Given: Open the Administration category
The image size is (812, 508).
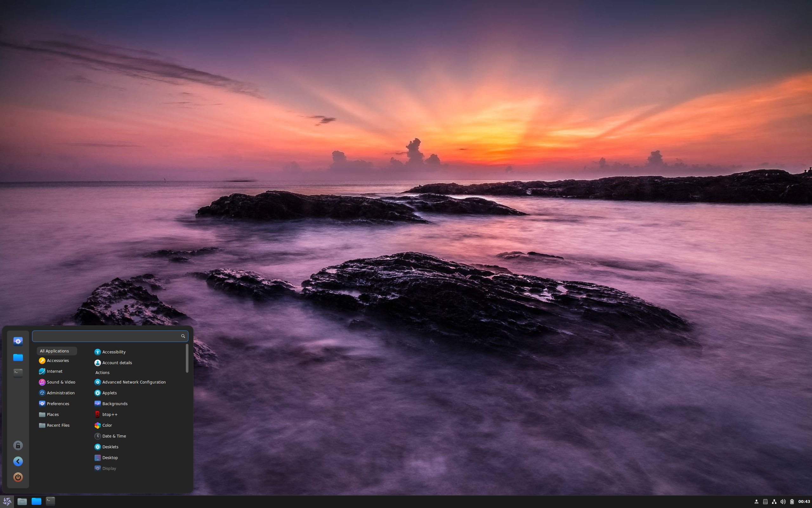Looking at the screenshot, I should tap(57, 393).
